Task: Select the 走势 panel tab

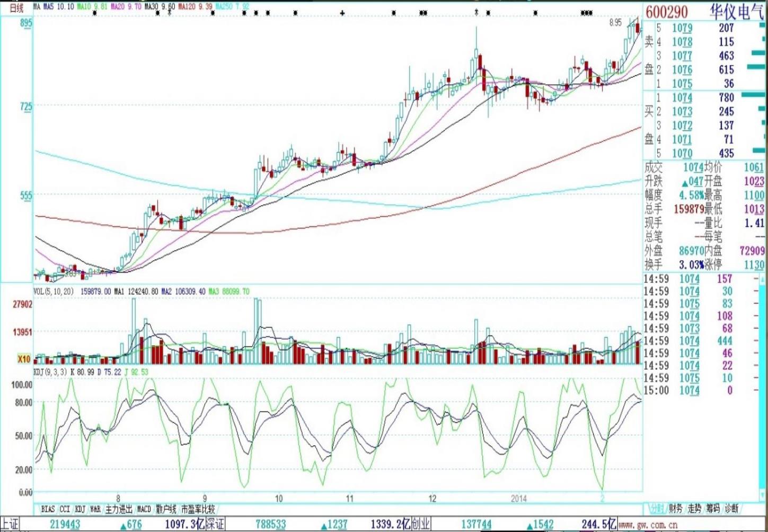Action: 694,509
